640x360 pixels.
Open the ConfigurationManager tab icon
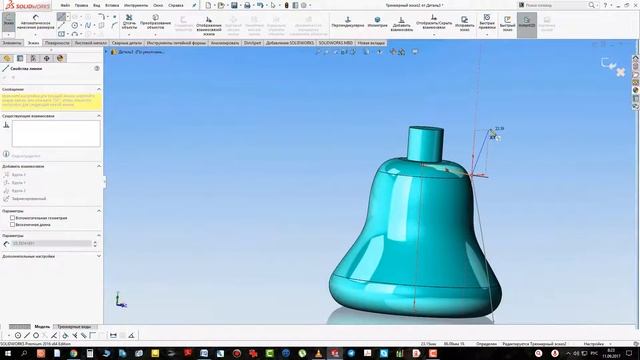click(33, 58)
